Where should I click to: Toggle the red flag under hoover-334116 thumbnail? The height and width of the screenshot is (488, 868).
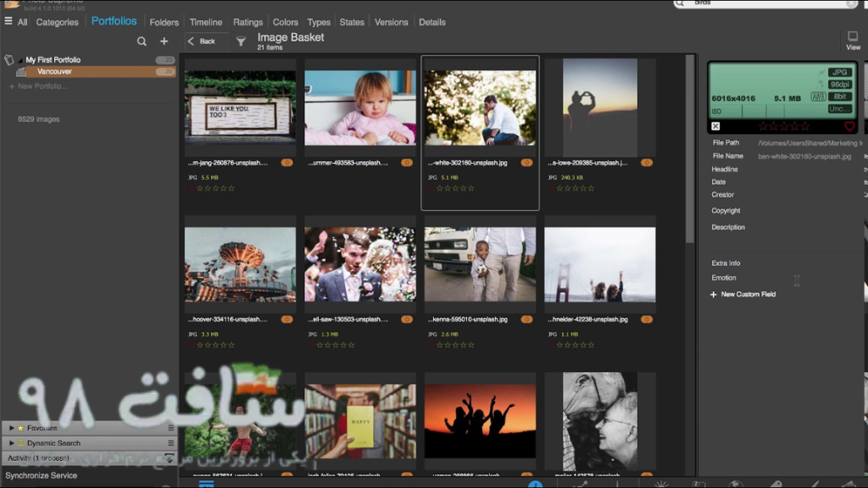coord(192,346)
